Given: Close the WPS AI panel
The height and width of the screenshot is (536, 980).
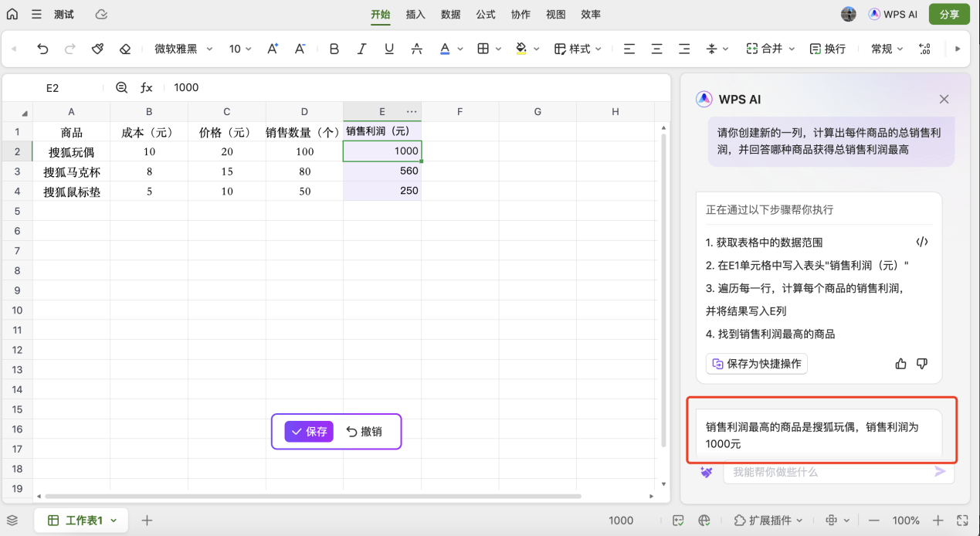Looking at the screenshot, I should (x=944, y=99).
